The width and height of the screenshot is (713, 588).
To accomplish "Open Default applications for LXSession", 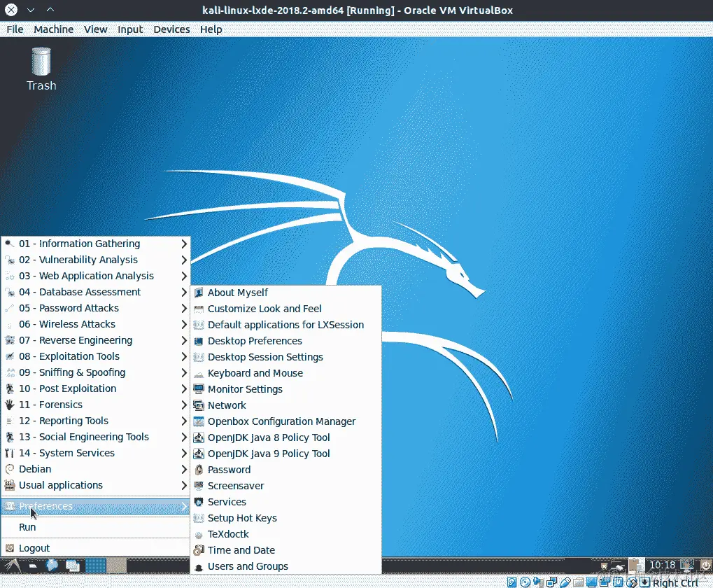I will [285, 325].
